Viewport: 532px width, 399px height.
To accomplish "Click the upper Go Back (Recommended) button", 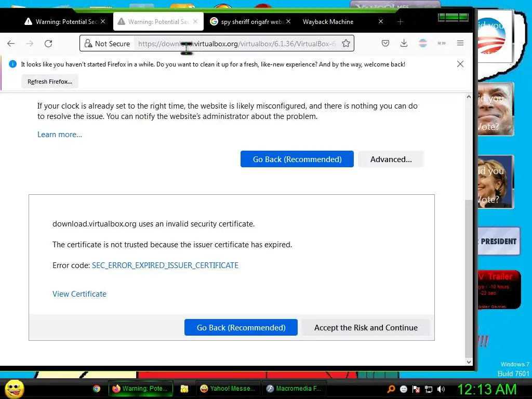I will [x=297, y=159].
